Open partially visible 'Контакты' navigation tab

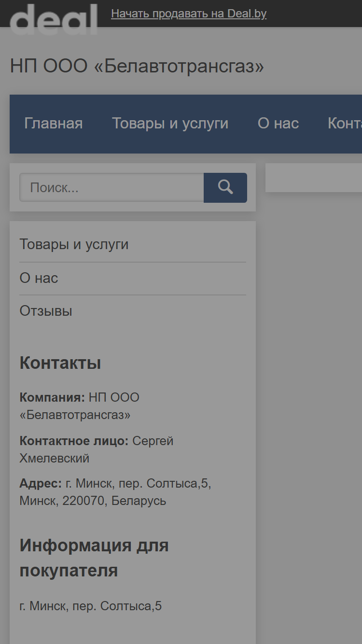345,124
